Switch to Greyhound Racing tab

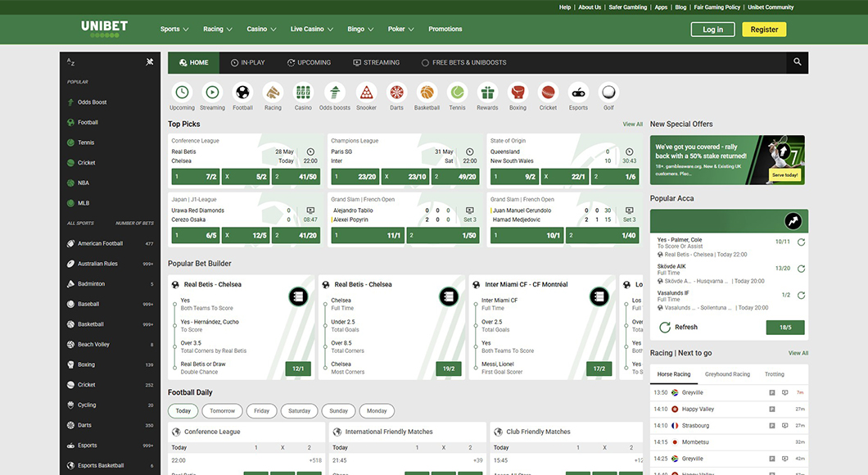727,374
